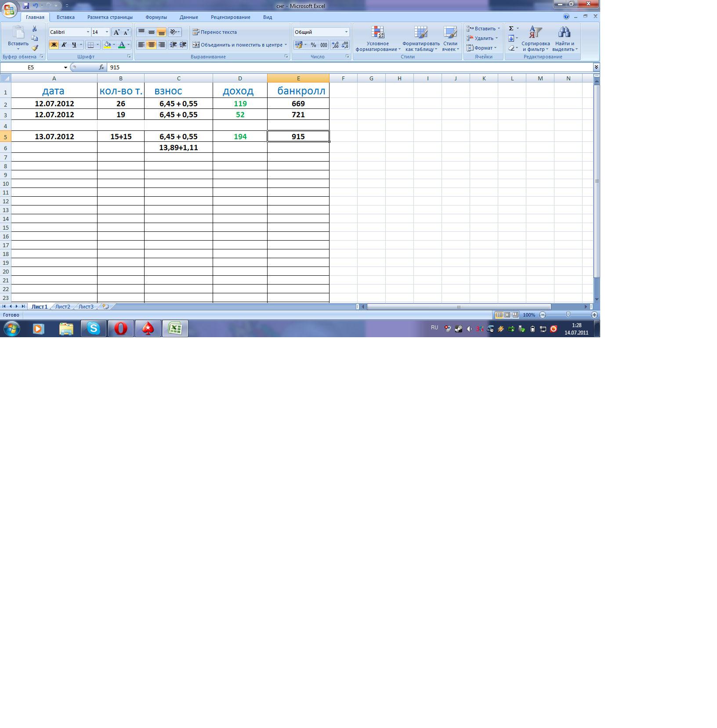Toggle Bold formatting button
The image size is (717, 728).
(54, 45)
